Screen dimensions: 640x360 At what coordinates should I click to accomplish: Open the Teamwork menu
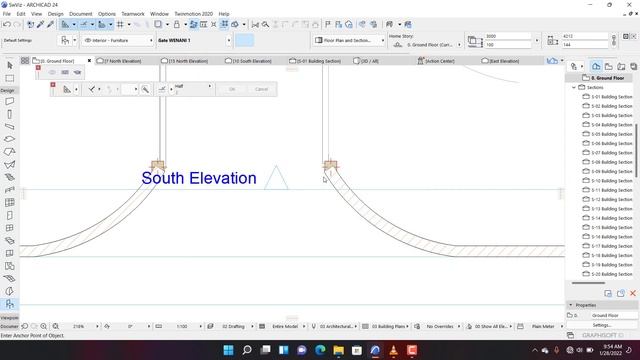click(133, 14)
